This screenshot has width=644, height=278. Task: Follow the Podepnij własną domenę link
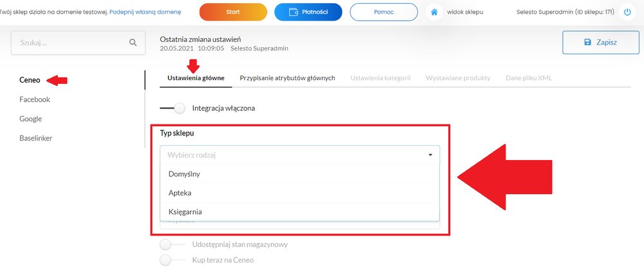pos(146,12)
